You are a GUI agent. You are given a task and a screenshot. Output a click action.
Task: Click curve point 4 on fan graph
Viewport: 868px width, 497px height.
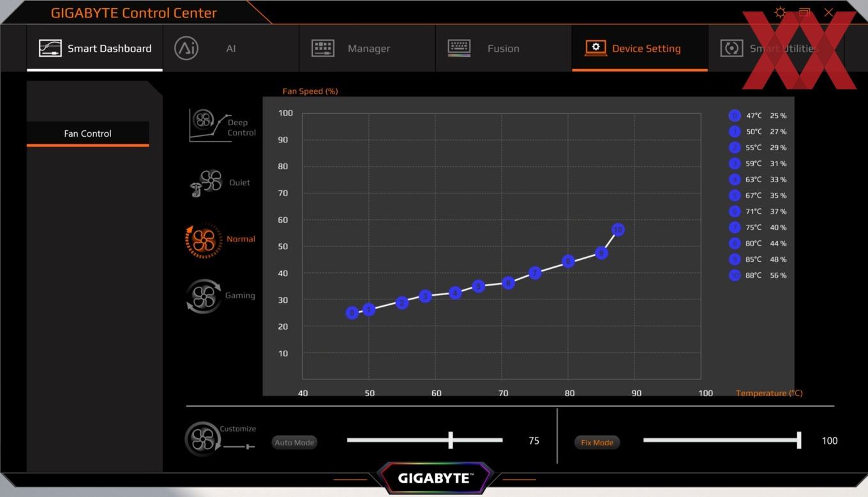coord(455,293)
